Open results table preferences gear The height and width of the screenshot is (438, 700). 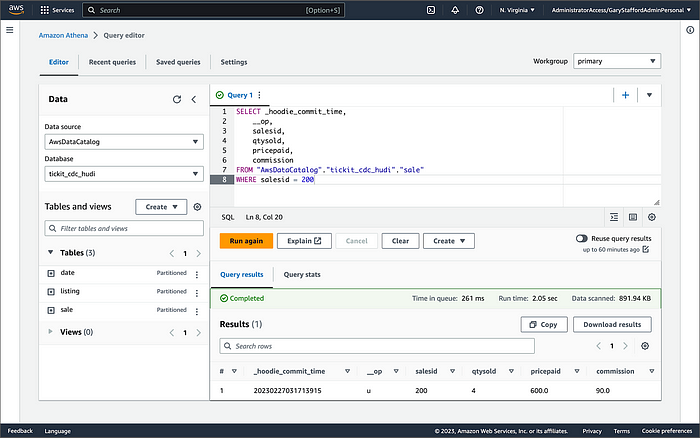(x=645, y=346)
